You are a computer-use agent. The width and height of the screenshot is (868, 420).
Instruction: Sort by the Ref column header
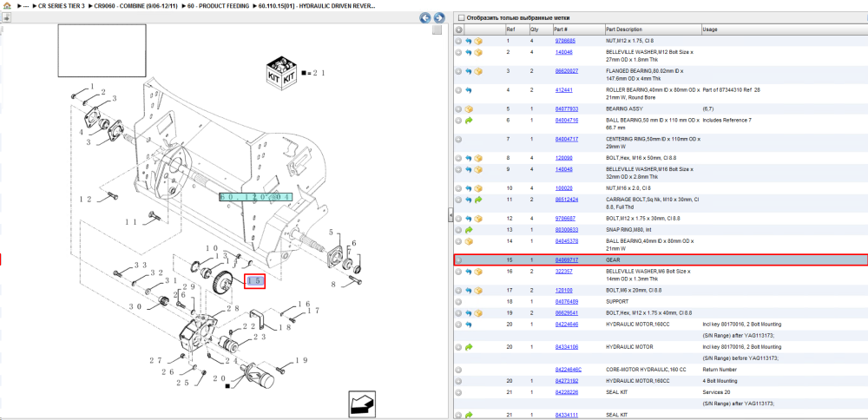click(510, 30)
